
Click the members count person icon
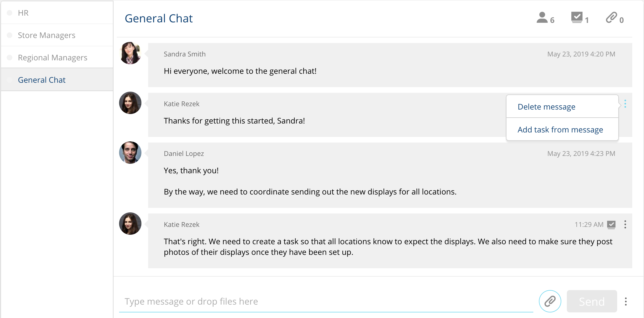542,18
